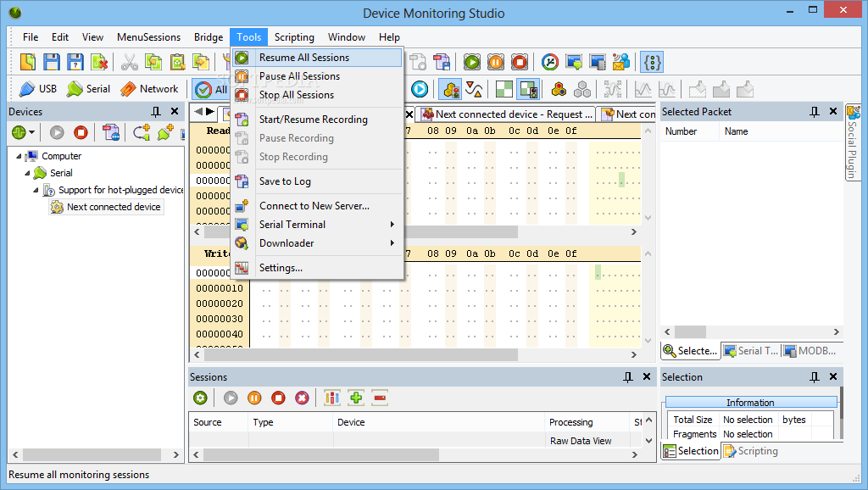The height and width of the screenshot is (490, 868).
Task: Switch to Serial Terminal panel tab
Action: pyautogui.click(x=751, y=351)
